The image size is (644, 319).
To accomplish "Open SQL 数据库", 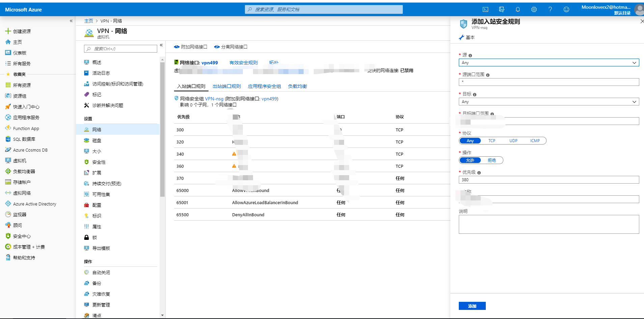I will click(x=24, y=139).
